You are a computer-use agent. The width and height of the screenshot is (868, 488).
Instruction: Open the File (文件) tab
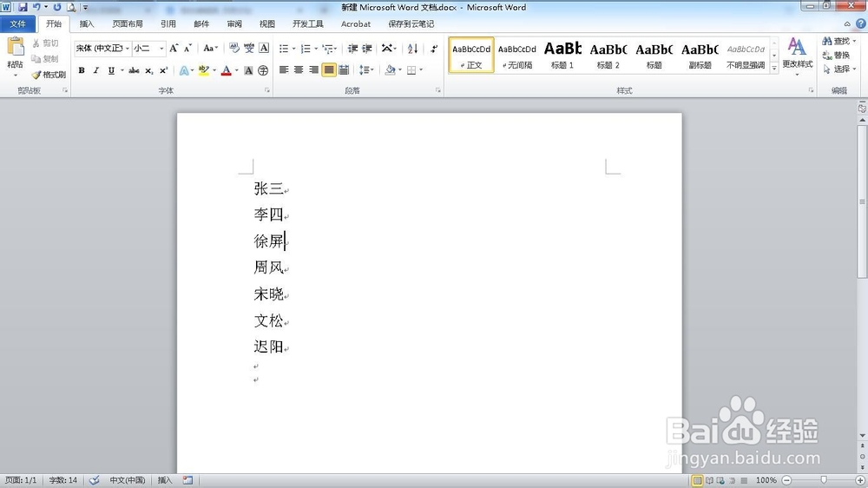click(17, 23)
